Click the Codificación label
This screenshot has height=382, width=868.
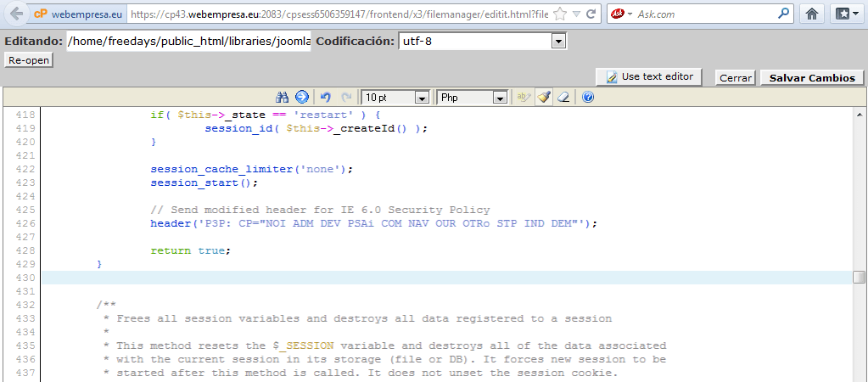click(356, 41)
